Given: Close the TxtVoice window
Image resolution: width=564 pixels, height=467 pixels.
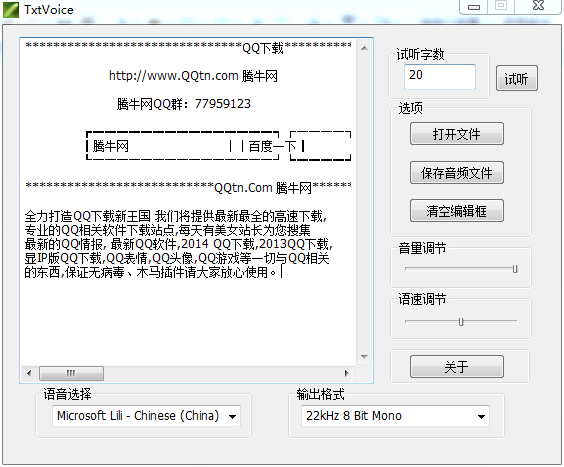Looking at the screenshot, I should point(538,6).
